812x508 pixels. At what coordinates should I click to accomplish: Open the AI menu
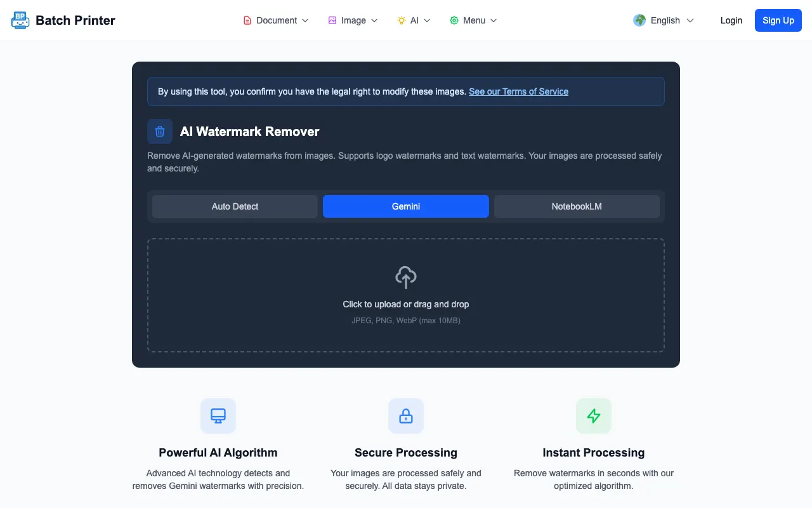(414, 20)
